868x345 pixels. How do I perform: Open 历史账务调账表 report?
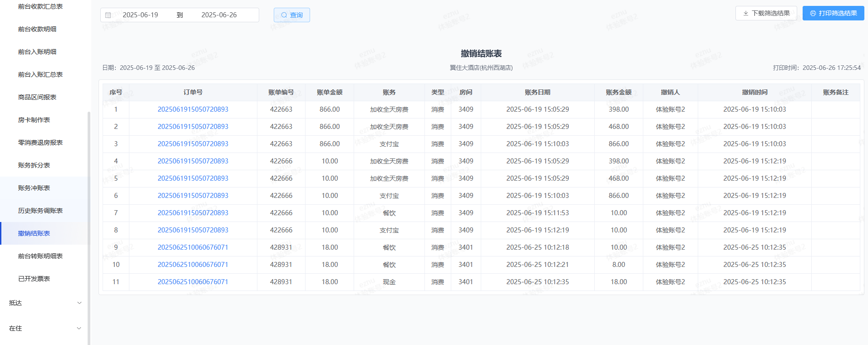click(40, 211)
